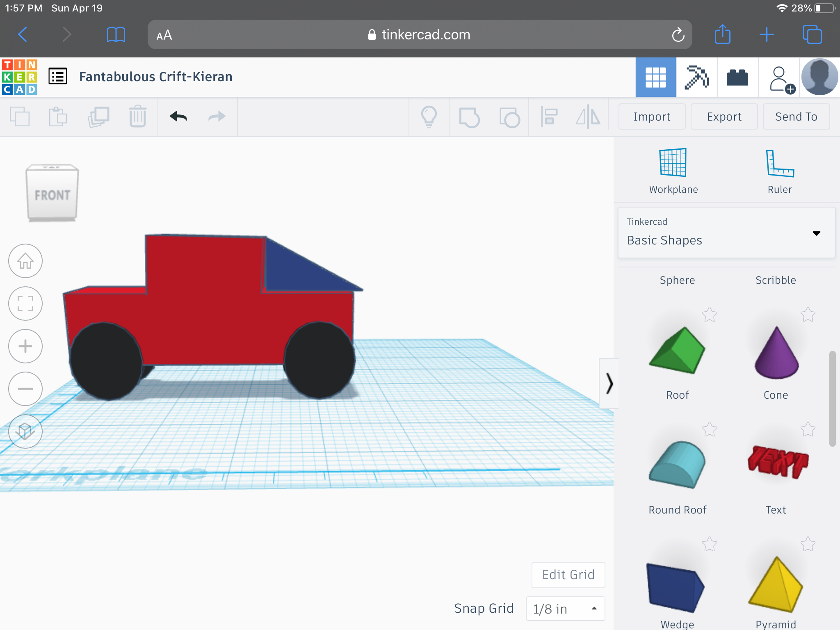This screenshot has height=630, width=840.
Task: Click the Scribble shape label
Action: [x=776, y=280]
